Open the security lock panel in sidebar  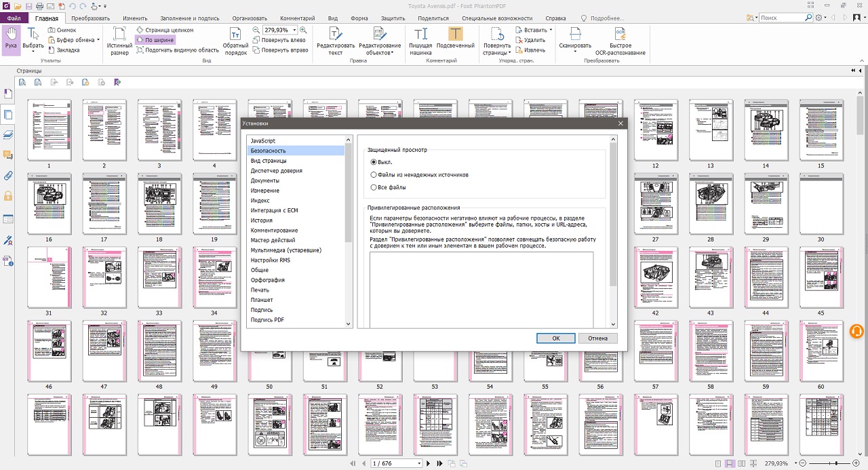coord(8,197)
